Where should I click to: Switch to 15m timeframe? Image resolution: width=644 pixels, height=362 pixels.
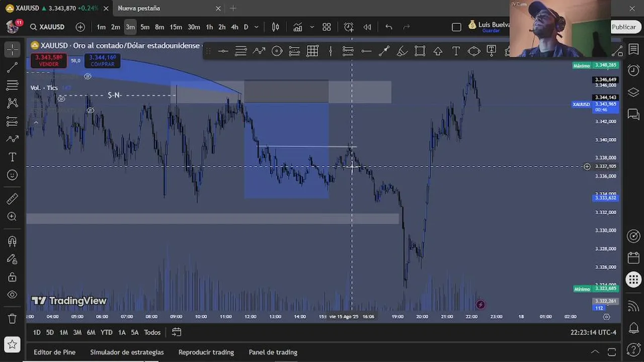pos(176,27)
